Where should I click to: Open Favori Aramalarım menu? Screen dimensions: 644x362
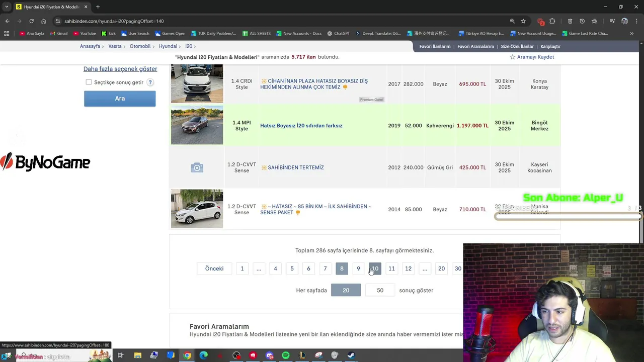[475, 46]
